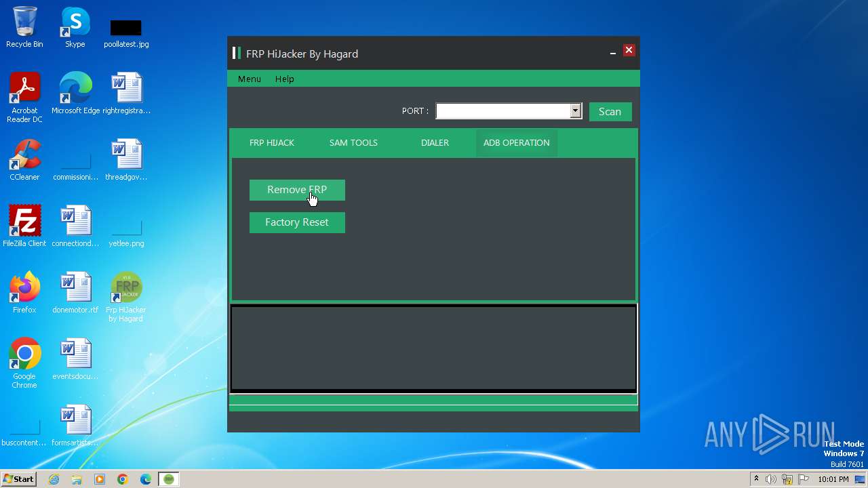This screenshot has height=488, width=868.
Task: Scan for available ports
Action: (x=610, y=112)
